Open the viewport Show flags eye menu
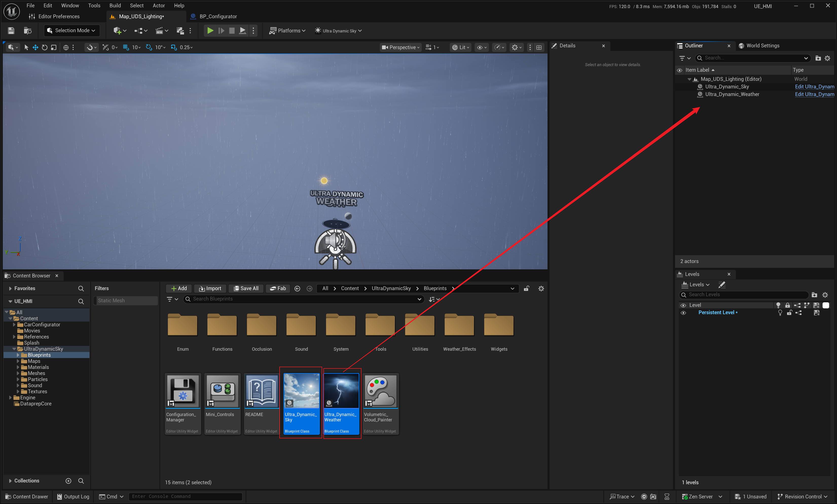 [x=482, y=47]
